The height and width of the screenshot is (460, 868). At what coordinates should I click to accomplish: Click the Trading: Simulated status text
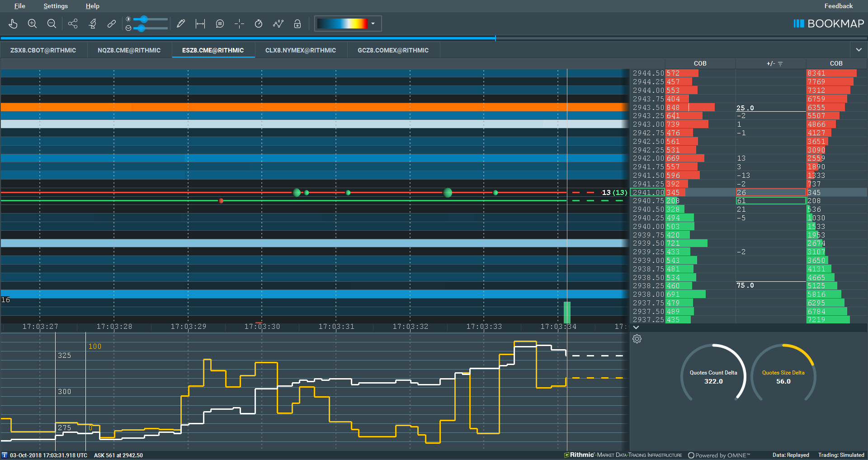click(841, 455)
